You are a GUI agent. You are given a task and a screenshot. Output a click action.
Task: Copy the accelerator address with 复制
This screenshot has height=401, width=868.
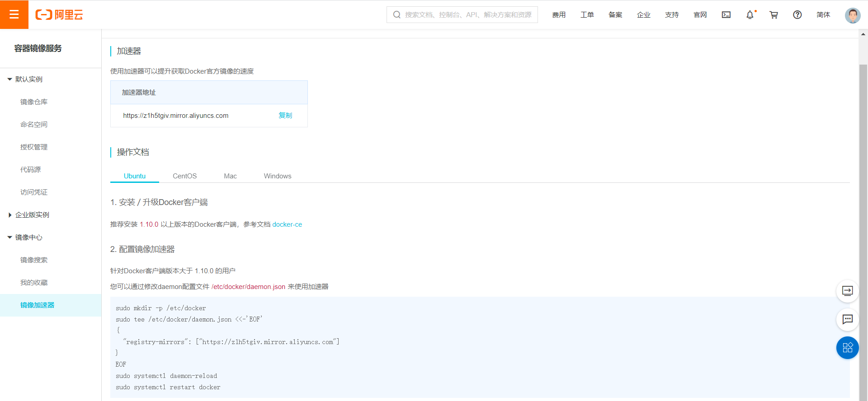tap(285, 116)
